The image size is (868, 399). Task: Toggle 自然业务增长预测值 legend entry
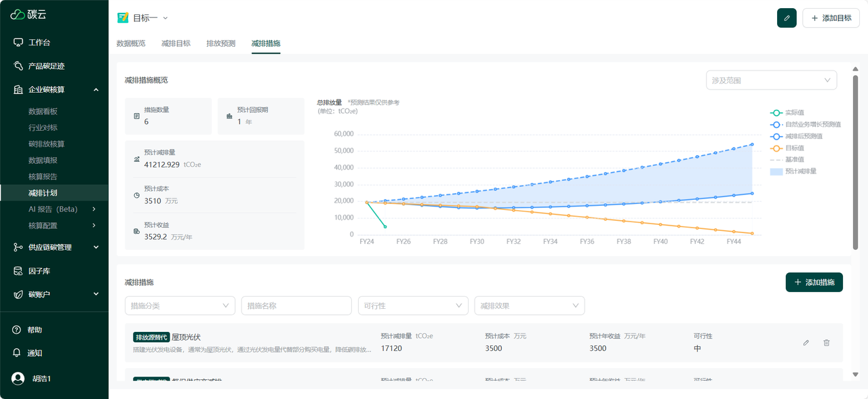(776, 125)
